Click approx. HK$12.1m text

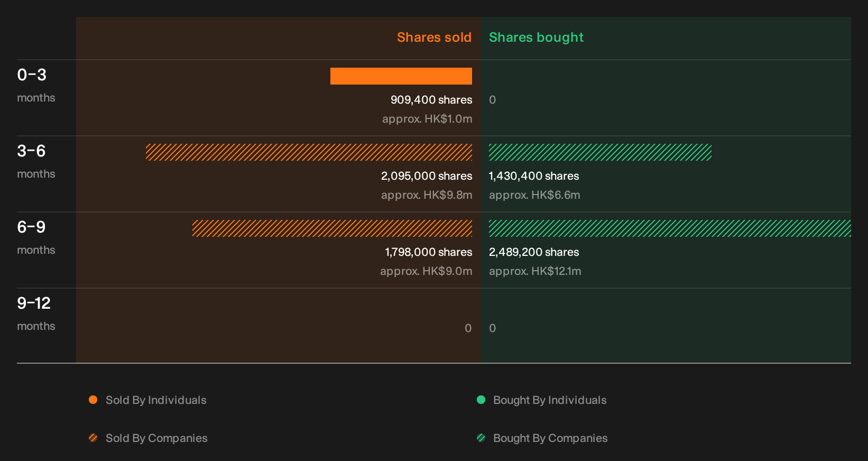(535, 271)
